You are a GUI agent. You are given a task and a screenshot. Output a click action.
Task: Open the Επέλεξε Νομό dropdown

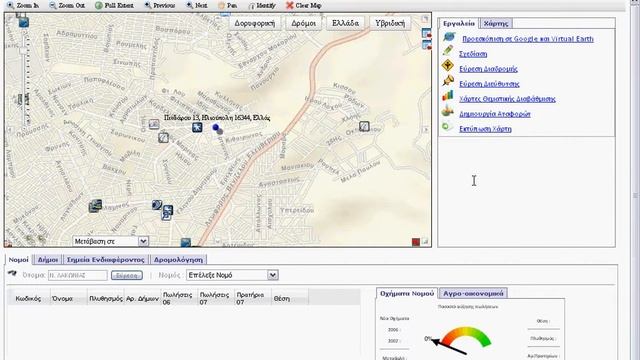click(232, 275)
